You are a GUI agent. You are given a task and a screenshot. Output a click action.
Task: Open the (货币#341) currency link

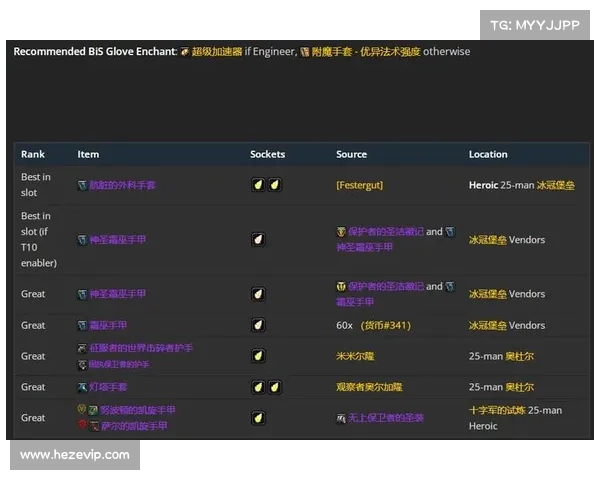[x=386, y=326]
